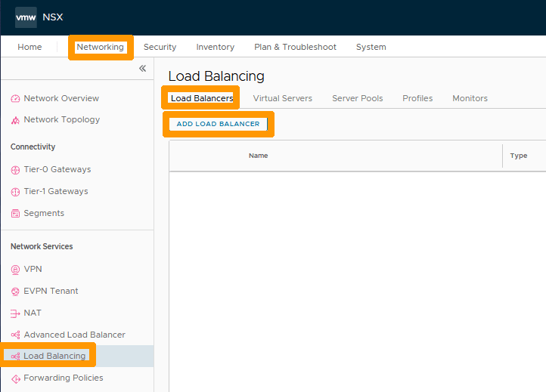Switch to the Security tab

coord(160,47)
